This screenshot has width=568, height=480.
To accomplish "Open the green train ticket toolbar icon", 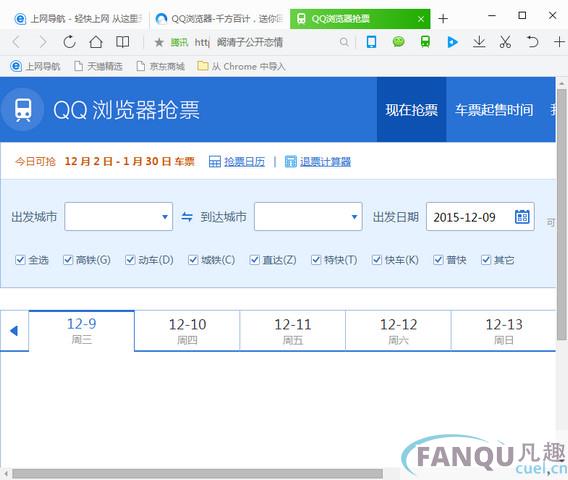I will coord(425,42).
